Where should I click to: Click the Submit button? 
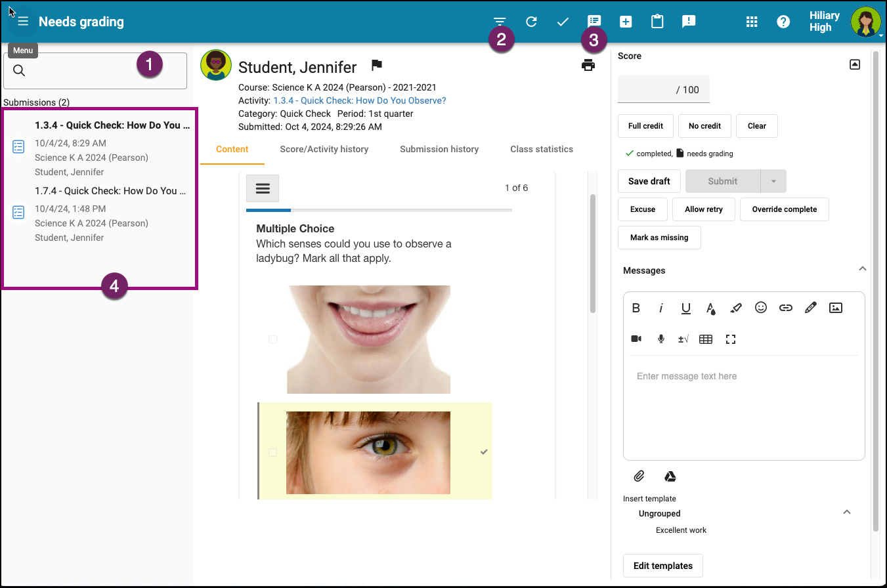point(723,181)
